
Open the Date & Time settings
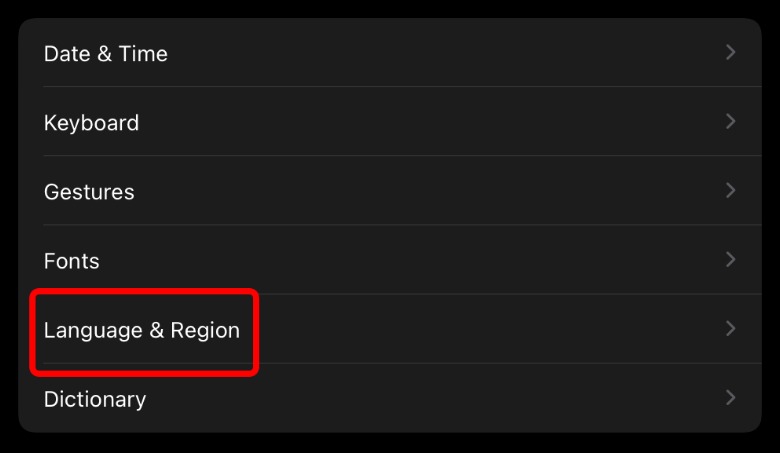(x=106, y=54)
